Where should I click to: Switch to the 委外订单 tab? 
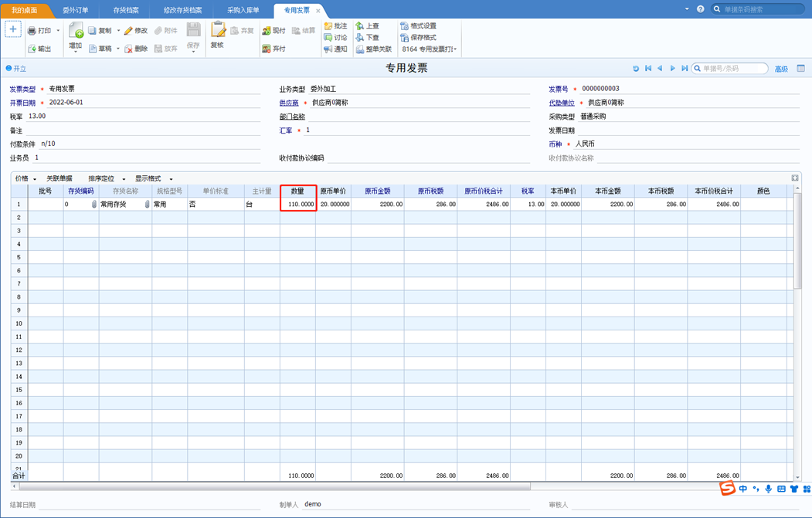(76, 10)
